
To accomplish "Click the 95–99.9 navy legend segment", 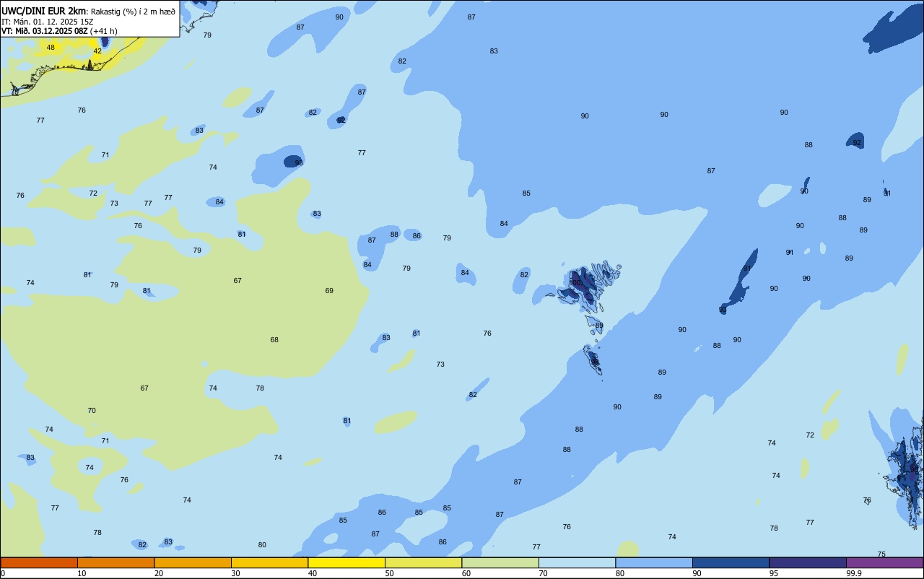I will (808, 562).
